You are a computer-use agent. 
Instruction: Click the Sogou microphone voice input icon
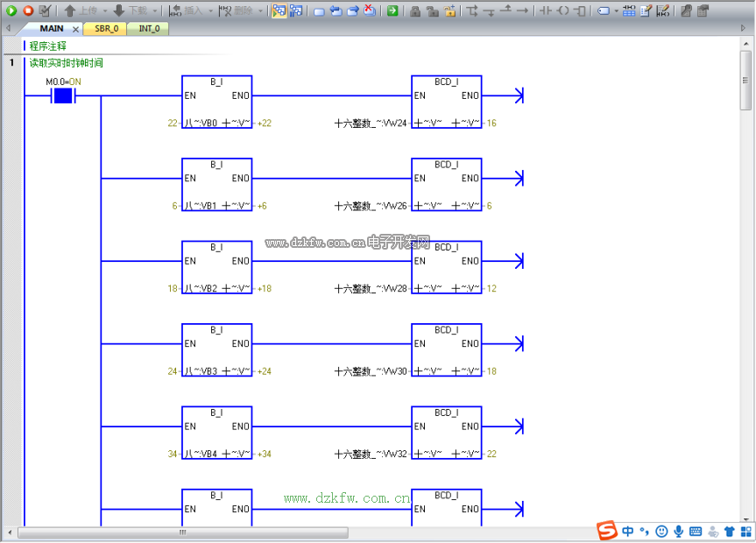(x=678, y=532)
